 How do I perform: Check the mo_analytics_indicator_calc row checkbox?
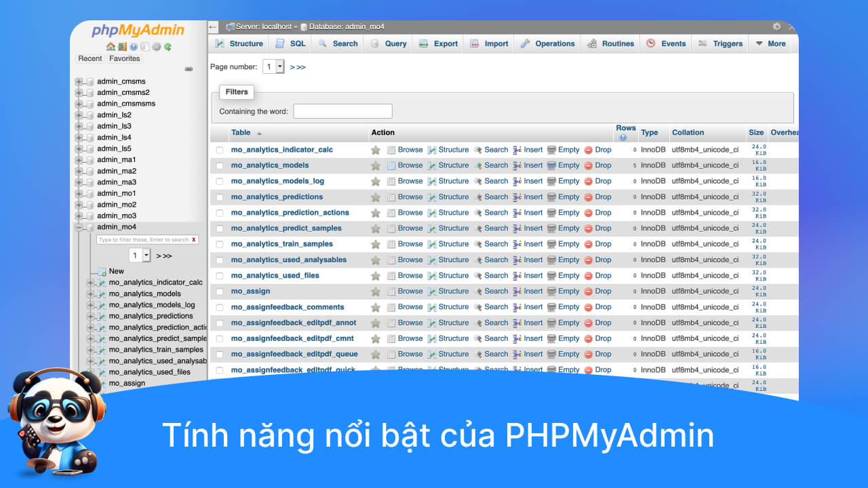(219, 150)
